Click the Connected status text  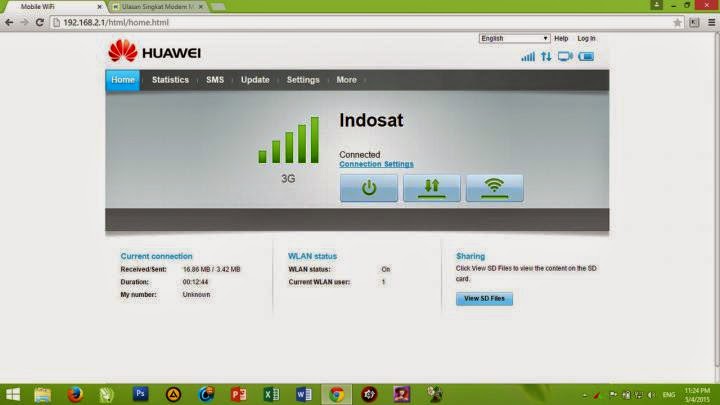coord(360,155)
